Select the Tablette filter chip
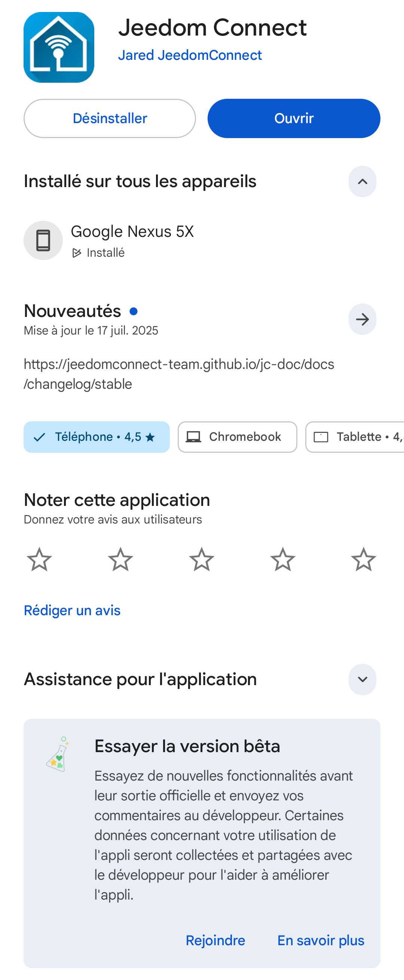The height and width of the screenshot is (980, 404). 355,437
